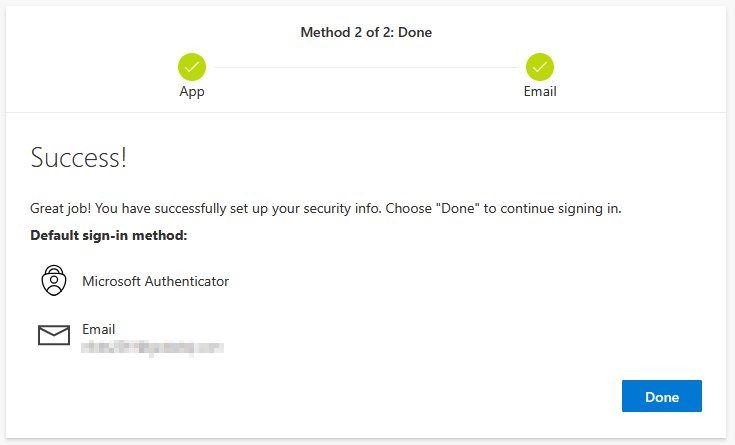
Task: Select the Email step label in stepper
Action: (x=540, y=91)
